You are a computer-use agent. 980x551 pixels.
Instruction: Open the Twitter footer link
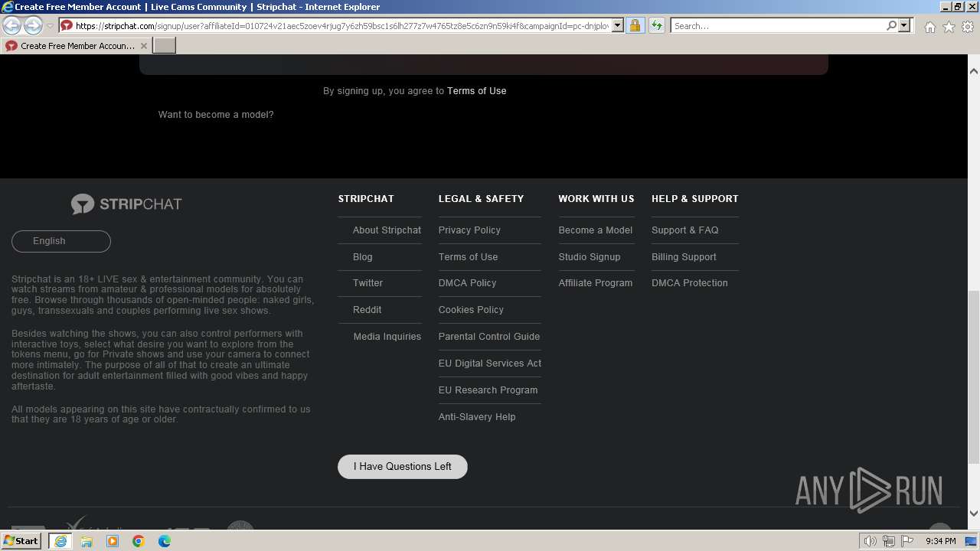pos(367,283)
